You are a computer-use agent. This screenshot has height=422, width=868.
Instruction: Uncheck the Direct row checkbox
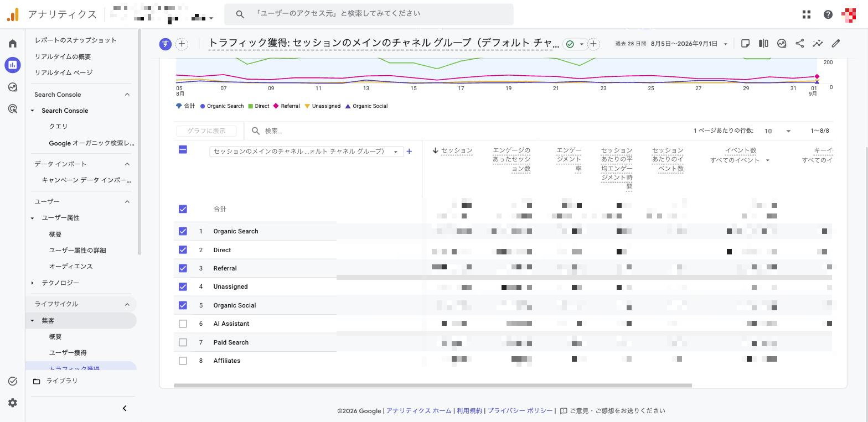tap(183, 250)
